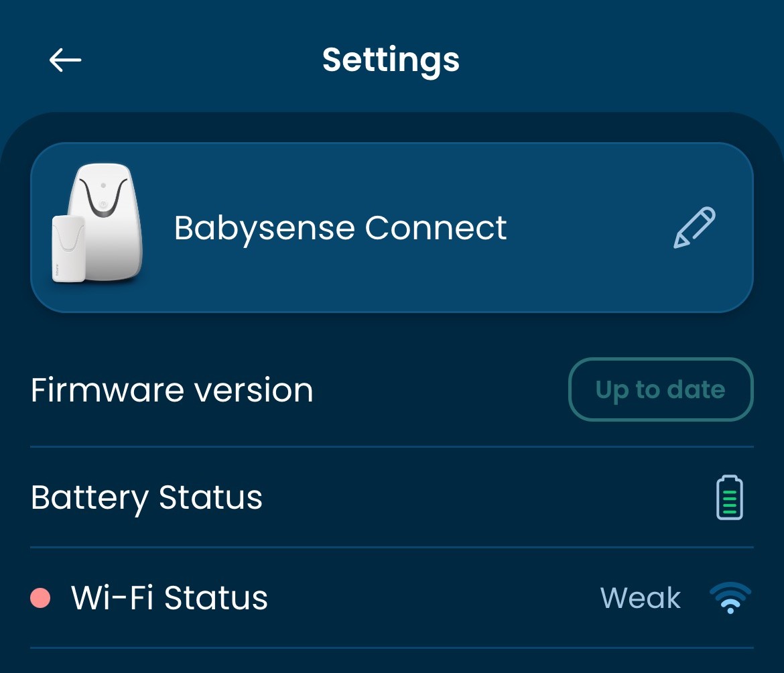
Task: Tap the pencil edit icon
Action: 694,228
